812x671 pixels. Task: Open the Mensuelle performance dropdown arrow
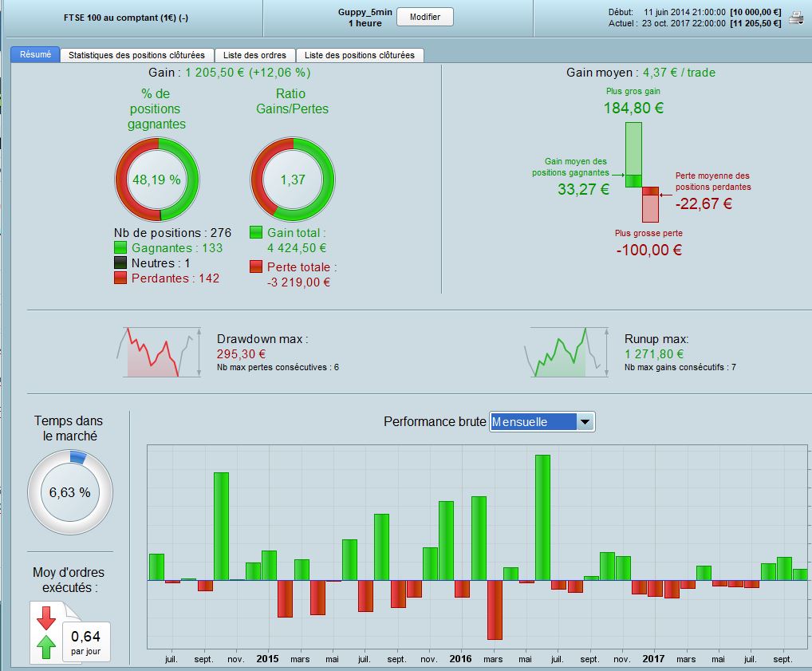point(585,422)
